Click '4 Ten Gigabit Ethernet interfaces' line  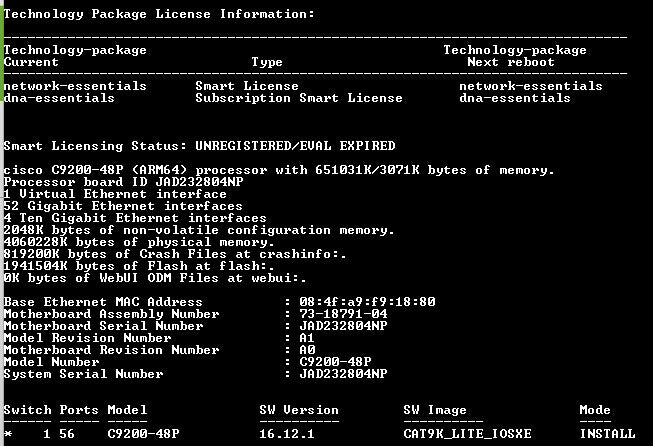(x=135, y=219)
